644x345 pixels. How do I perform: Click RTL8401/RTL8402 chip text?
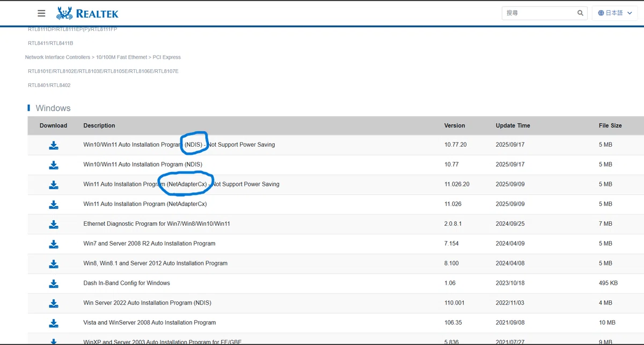49,85
